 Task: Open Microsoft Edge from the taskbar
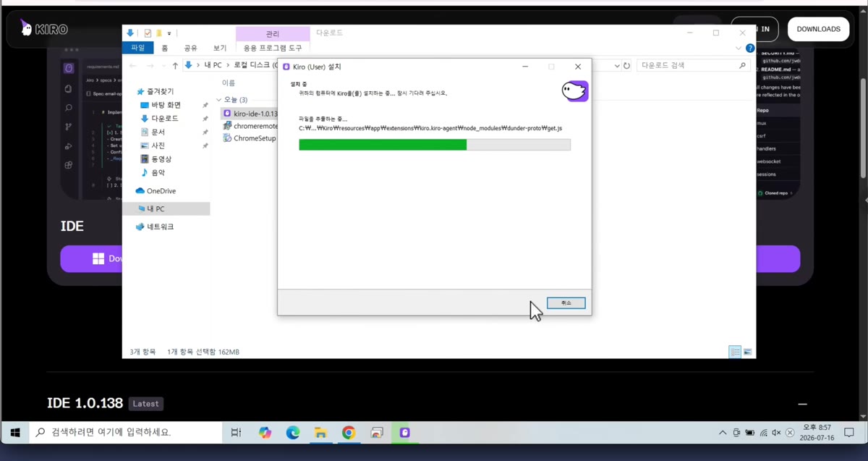click(x=292, y=433)
